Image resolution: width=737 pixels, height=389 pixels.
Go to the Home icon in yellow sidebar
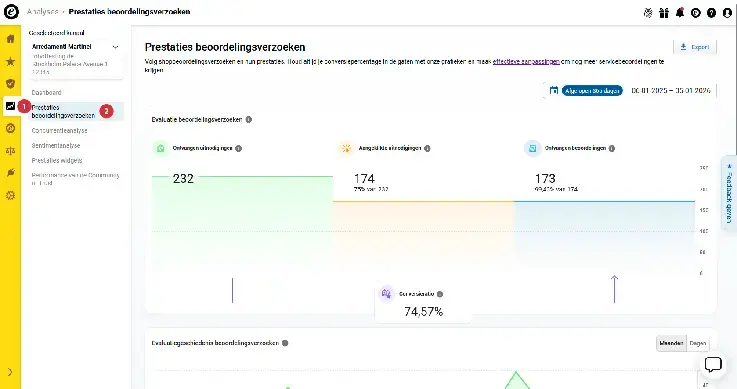click(x=10, y=39)
